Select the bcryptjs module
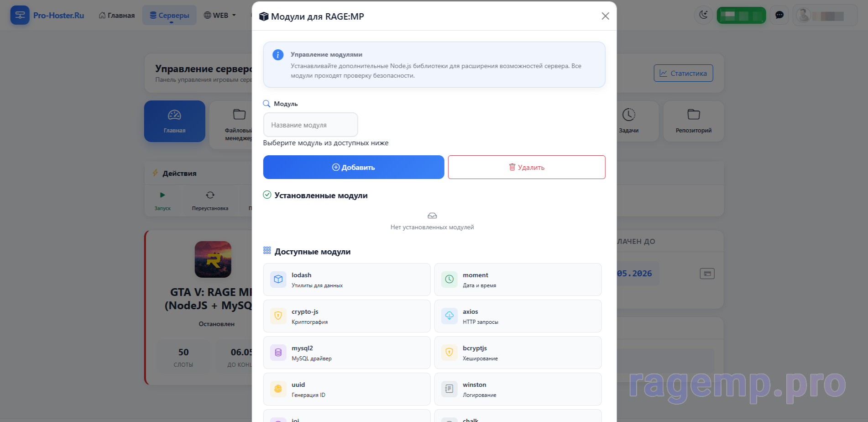868x422 pixels. (518, 353)
